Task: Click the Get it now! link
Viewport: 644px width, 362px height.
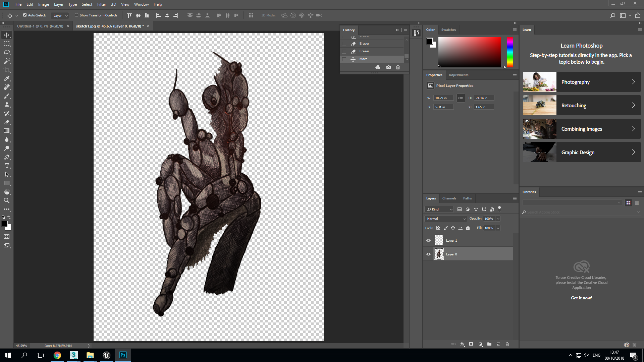Action: click(581, 298)
